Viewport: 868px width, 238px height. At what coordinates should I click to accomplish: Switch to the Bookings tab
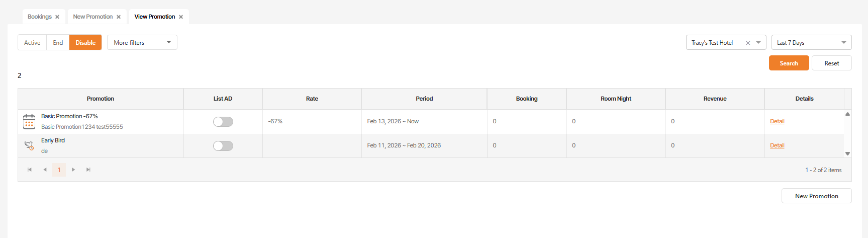(x=39, y=17)
